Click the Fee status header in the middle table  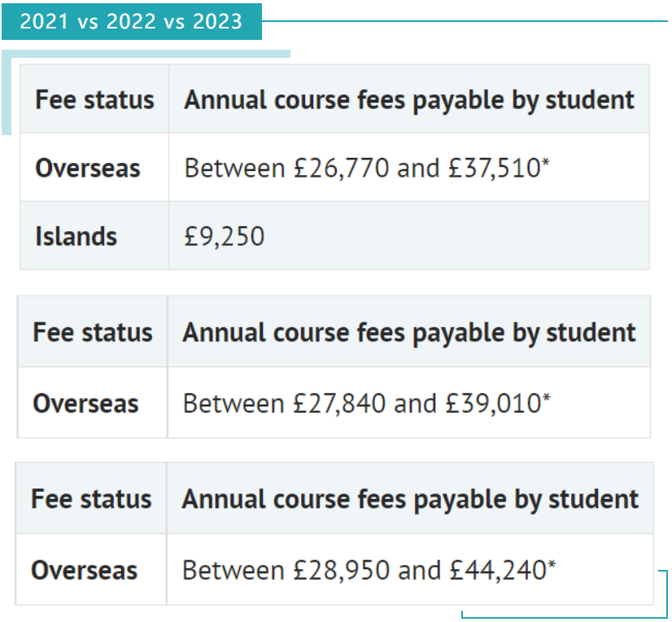coord(93,332)
